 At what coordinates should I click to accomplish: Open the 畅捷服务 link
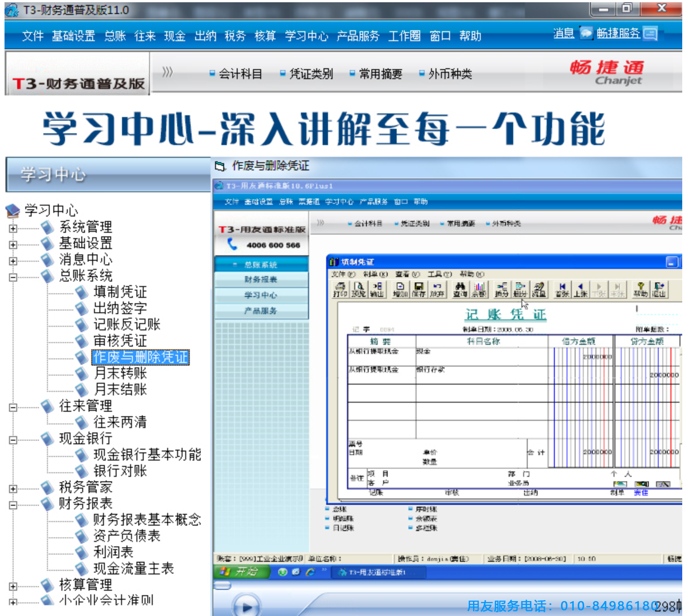click(618, 33)
